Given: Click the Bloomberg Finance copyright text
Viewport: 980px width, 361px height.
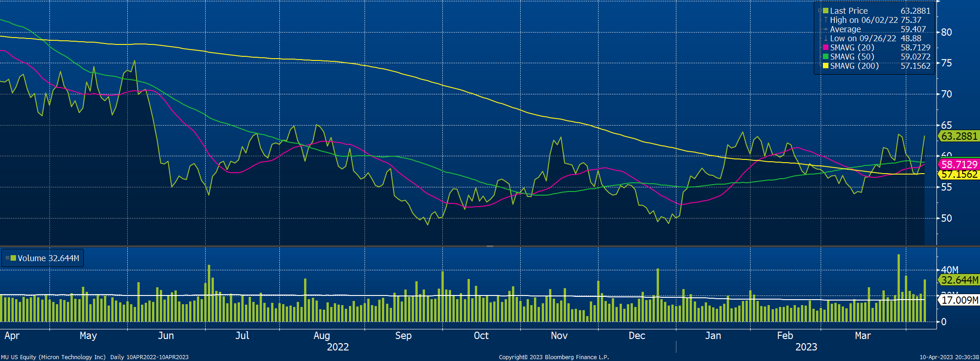Looking at the screenshot, I should coord(554,357).
